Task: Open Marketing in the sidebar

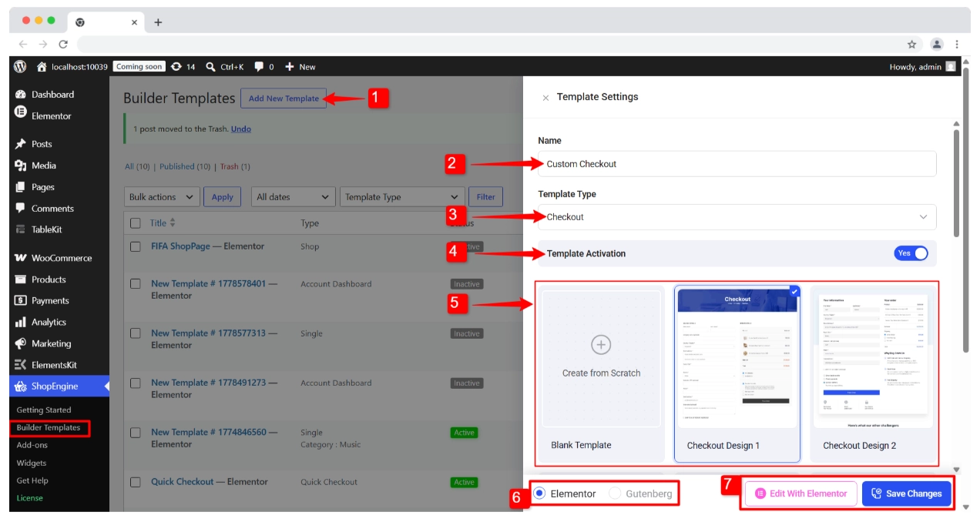Action: coord(51,344)
